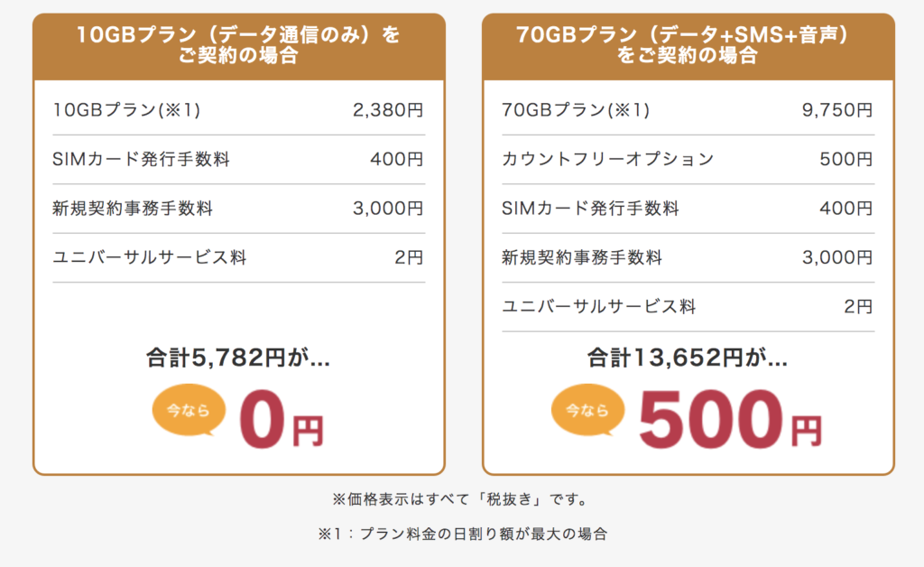Click the 9,750円 price value

(x=837, y=110)
